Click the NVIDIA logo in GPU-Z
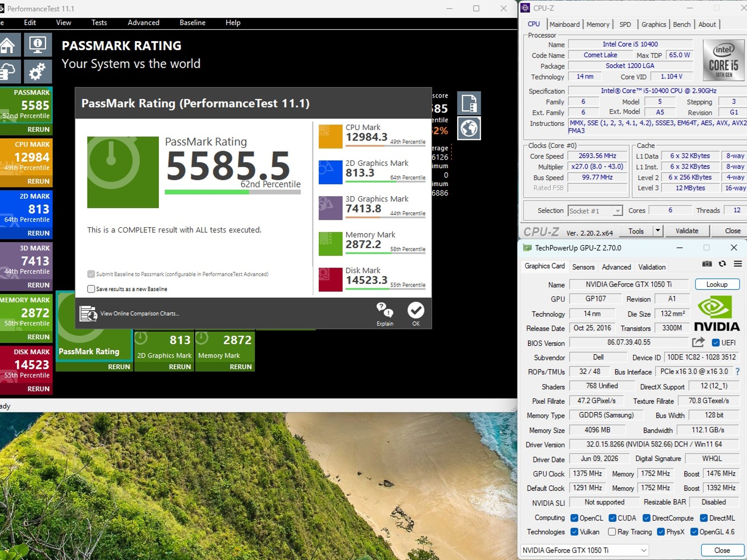This screenshot has width=747, height=560. tap(717, 314)
